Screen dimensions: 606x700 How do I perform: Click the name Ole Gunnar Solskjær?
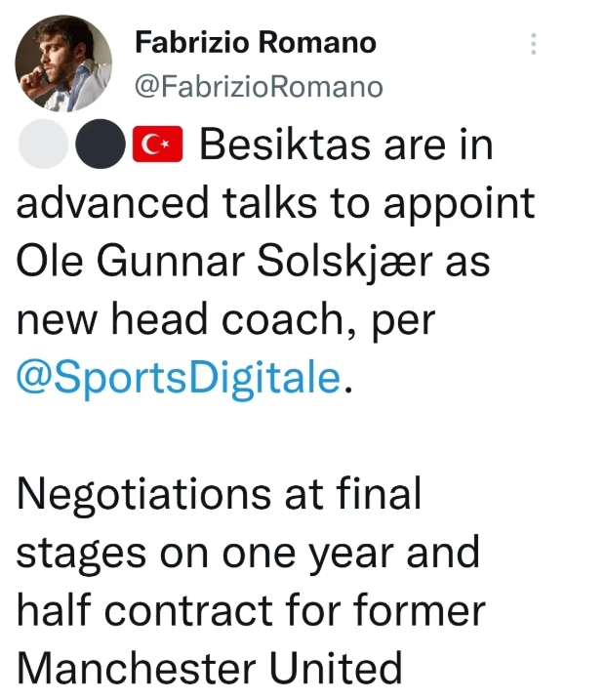tap(224, 261)
